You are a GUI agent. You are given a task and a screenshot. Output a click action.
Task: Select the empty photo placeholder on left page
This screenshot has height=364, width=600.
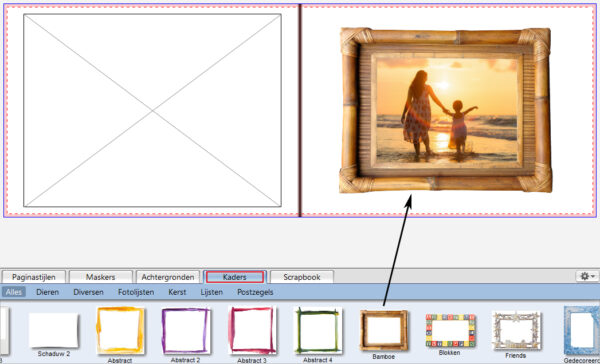(x=152, y=110)
